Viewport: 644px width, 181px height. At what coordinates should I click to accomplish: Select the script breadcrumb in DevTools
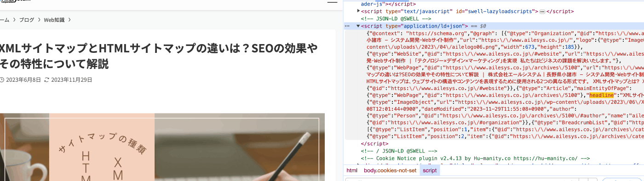[x=430, y=170]
